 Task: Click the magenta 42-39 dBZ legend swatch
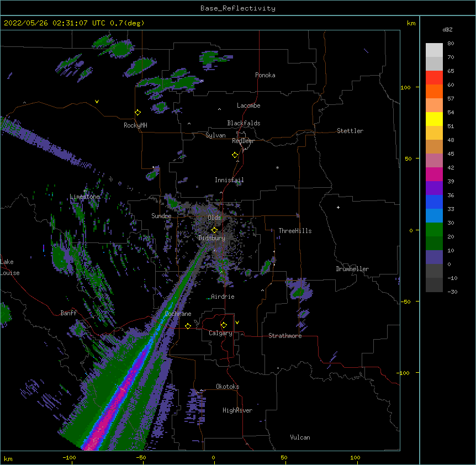pos(434,174)
